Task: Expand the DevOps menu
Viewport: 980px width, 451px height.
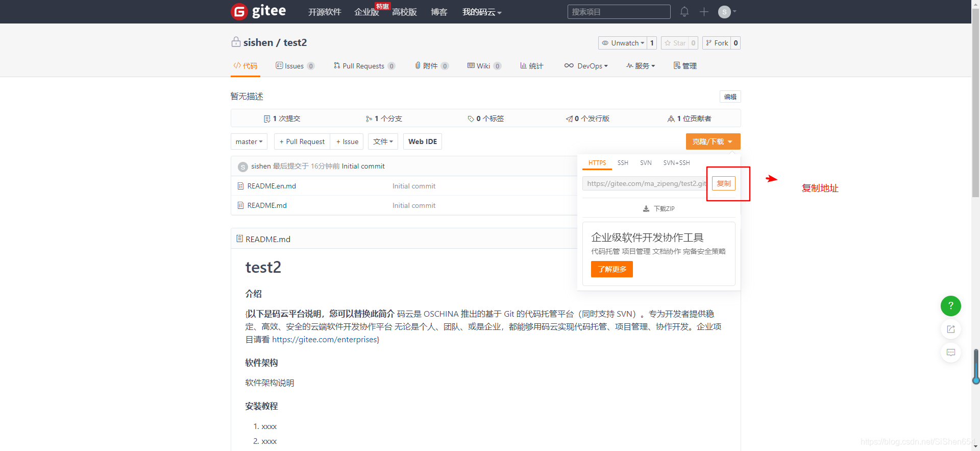Action: [586, 66]
